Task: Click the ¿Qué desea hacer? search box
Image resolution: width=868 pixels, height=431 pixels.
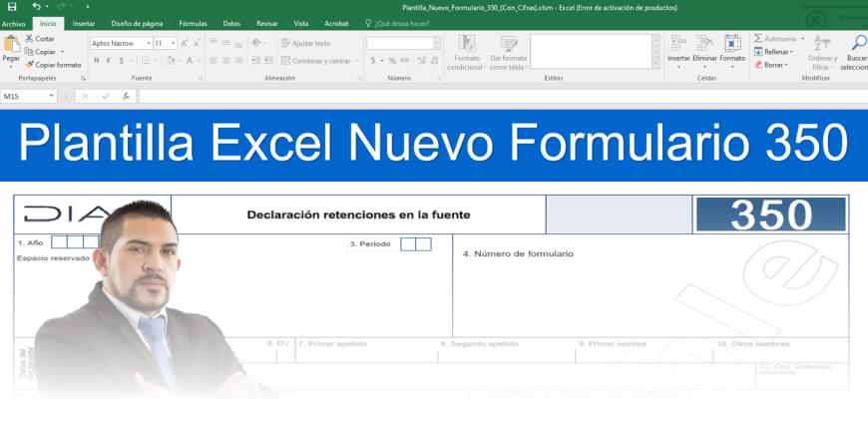Action: tap(397, 24)
